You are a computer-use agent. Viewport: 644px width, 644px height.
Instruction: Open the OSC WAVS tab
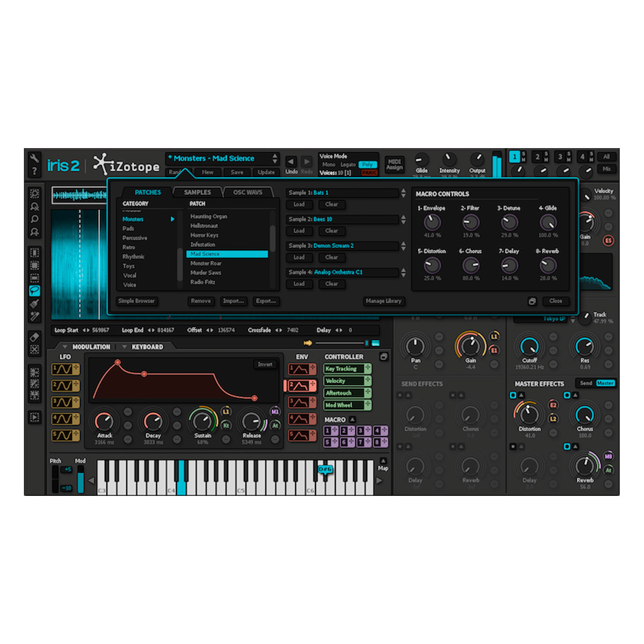click(x=247, y=192)
